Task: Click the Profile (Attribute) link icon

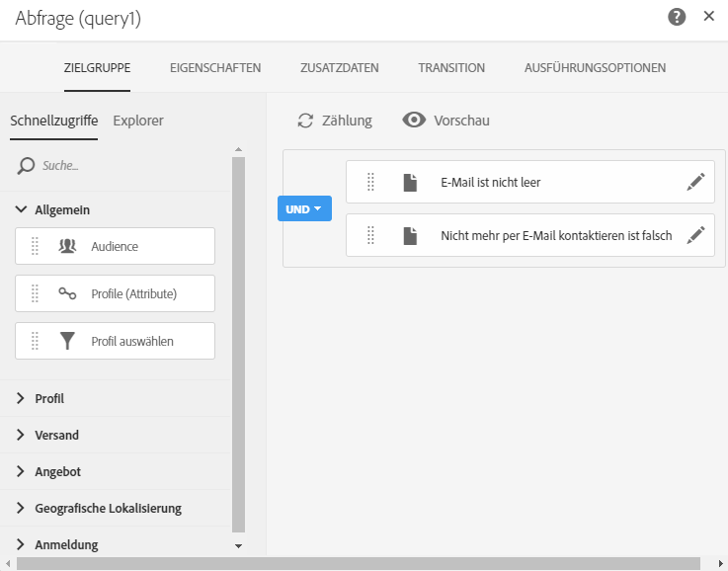Action: click(x=67, y=293)
